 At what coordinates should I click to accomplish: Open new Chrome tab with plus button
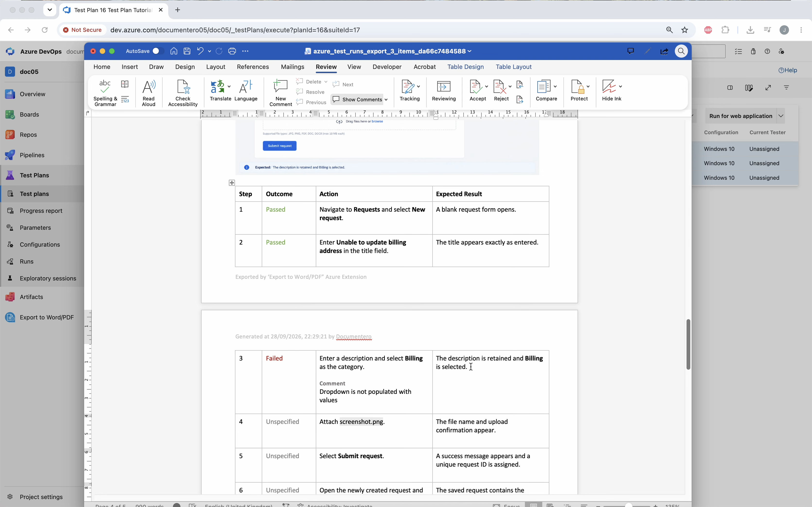178,10
